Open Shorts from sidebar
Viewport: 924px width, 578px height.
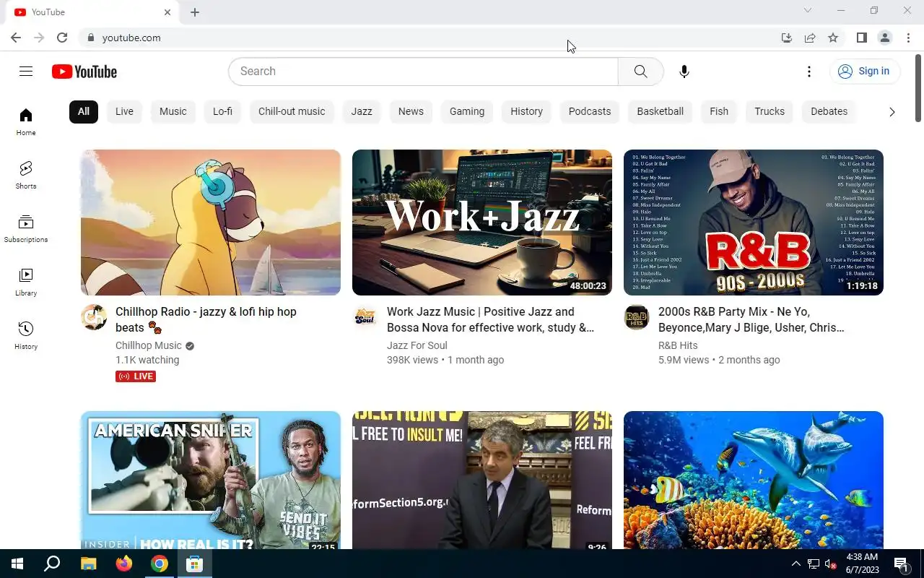pyautogui.click(x=26, y=176)
